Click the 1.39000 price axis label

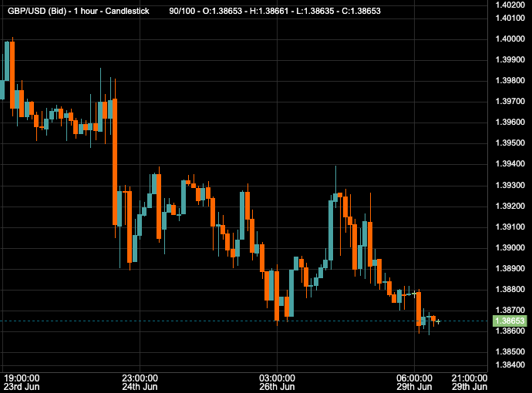(x=510, y=248)
